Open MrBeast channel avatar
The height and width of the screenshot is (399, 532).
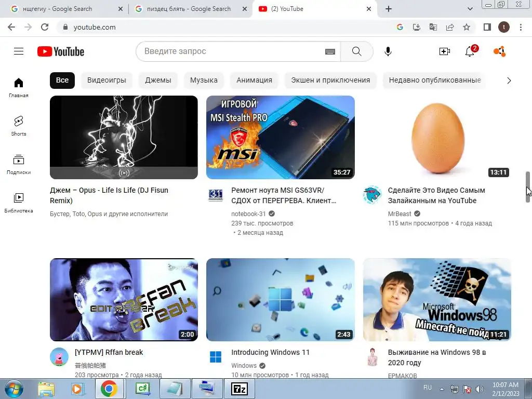(x=372, y=195)
